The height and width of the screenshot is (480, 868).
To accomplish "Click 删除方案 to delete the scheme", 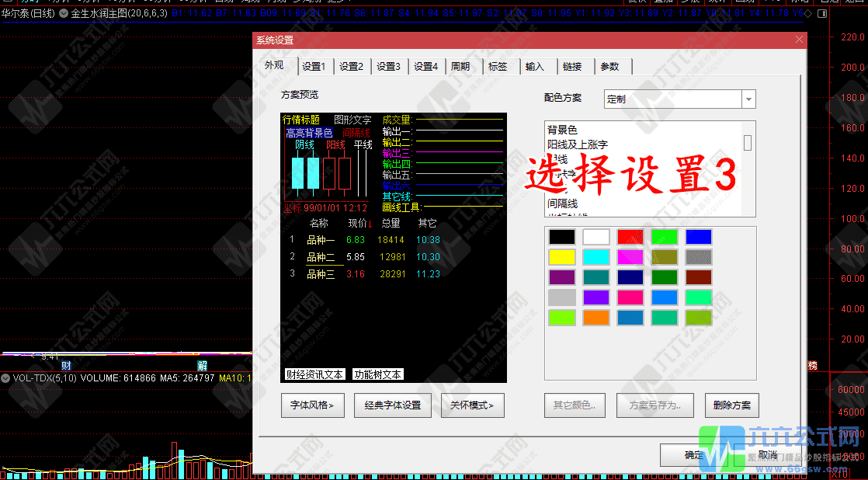I will [x=731, y=405].
